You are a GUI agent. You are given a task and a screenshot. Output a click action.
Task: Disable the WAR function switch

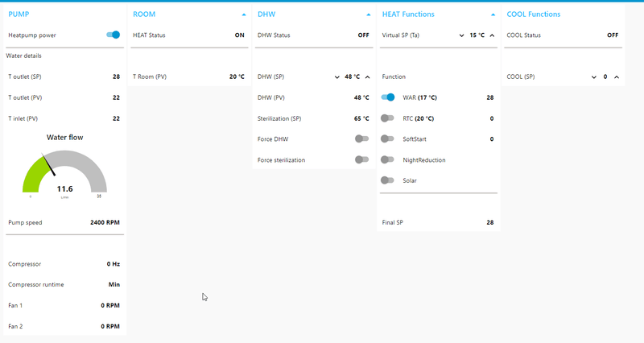(388, 97)
